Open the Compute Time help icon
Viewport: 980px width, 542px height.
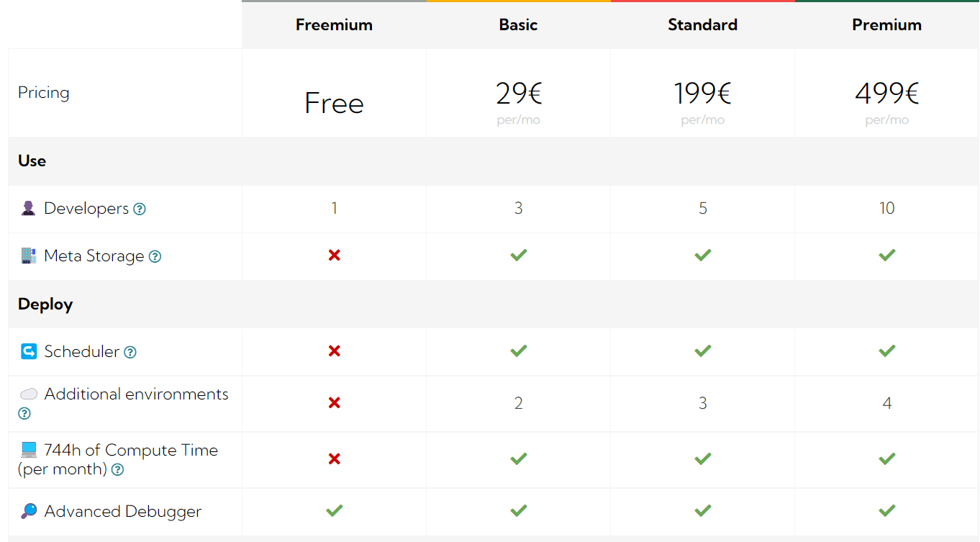tap(117, 469)
